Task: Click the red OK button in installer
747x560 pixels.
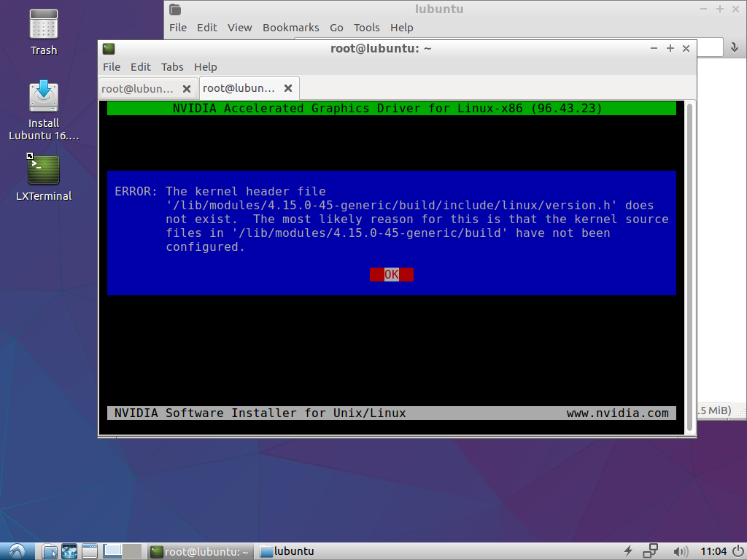Action: (x=392, y=274)
